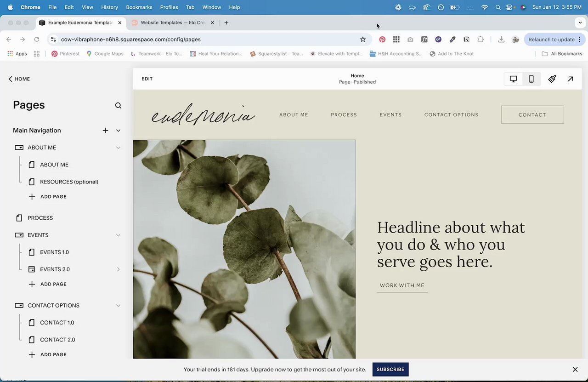The image size is (588, 382).
Task: Collapse the EVENTS folder chevron
Action: (x=118, y=235)
